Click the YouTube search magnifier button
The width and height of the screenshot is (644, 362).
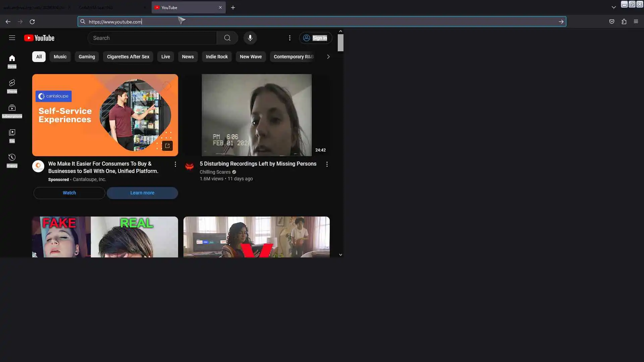click(227, 38)
